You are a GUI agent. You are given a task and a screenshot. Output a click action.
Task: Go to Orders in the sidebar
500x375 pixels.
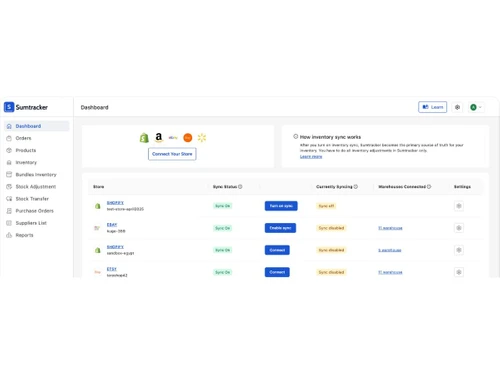(x=23, y=138)
